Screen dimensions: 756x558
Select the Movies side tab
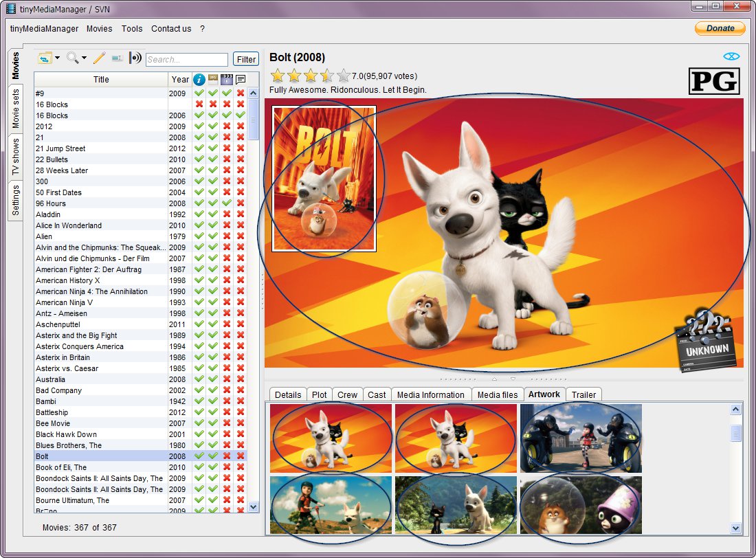(16, 65)
